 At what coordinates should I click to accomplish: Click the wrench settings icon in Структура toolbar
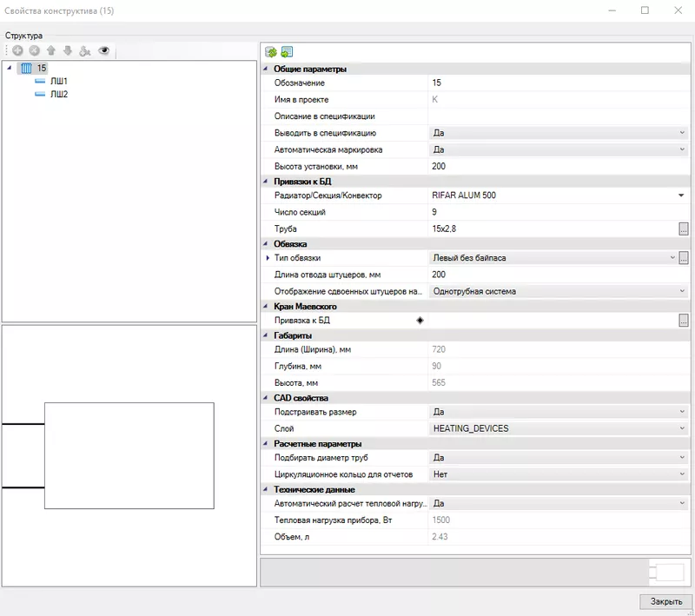[x=84, y=50]
